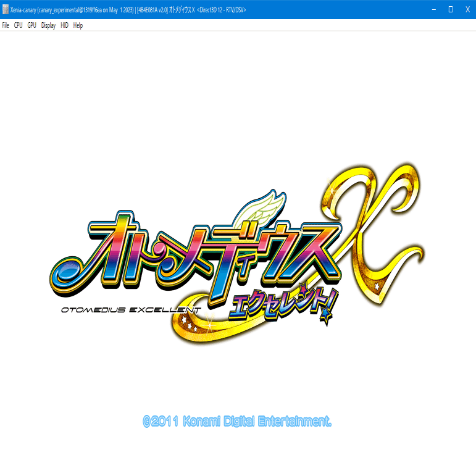The height and width of the screenshot is (476, 476).
Task: Click the ©2011 Konami Digital Entertainment text
Action: pos(237,421)
